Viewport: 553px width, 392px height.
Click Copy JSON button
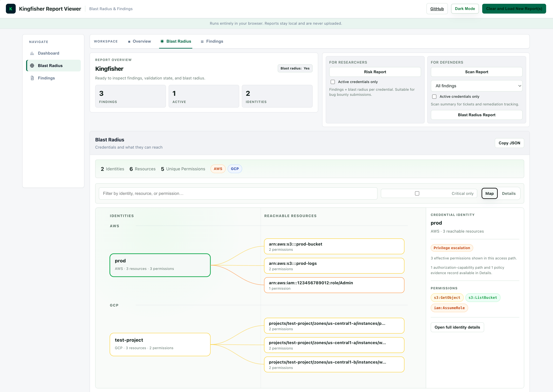pyautogui.click(x=509, y=143)
